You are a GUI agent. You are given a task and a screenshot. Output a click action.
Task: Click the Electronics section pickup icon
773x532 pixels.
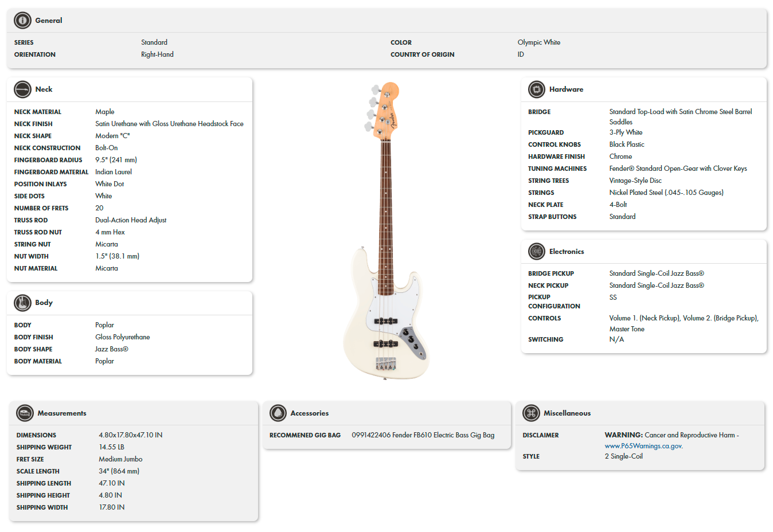[x=536, y=251]
